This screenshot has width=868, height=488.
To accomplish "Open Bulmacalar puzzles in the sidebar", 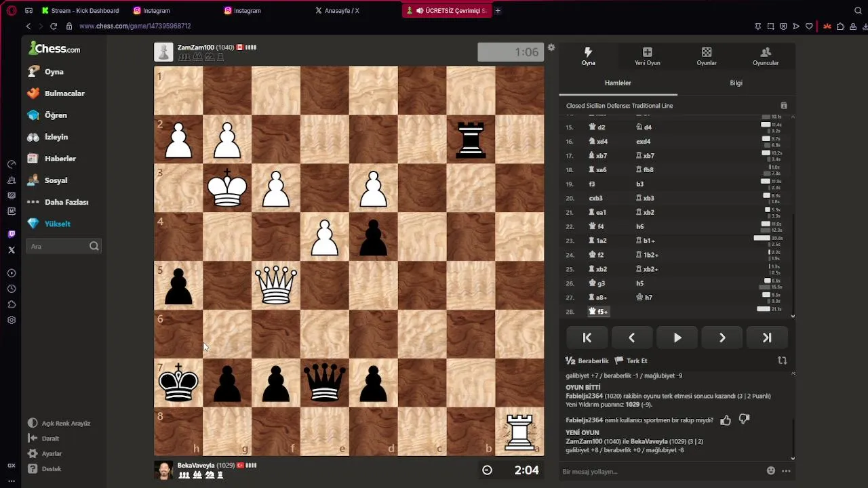I will (56, 93).
